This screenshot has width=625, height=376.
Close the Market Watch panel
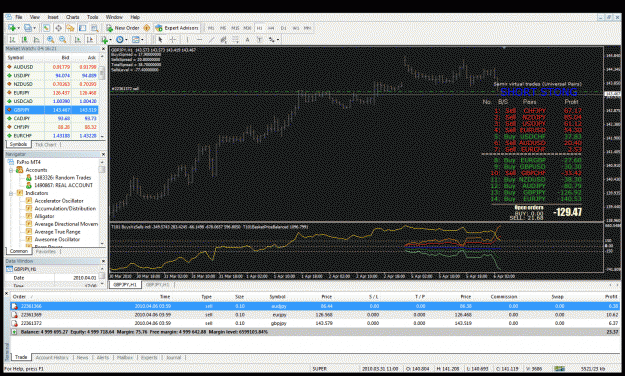tap(103, 49)
